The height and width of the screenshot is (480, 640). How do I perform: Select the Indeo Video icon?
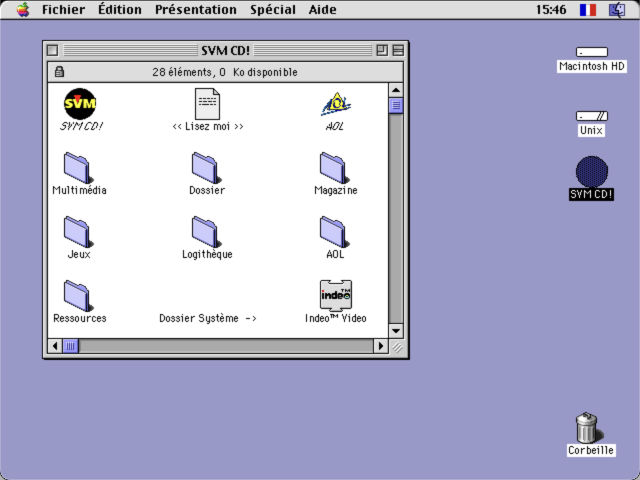pos(336,296)
